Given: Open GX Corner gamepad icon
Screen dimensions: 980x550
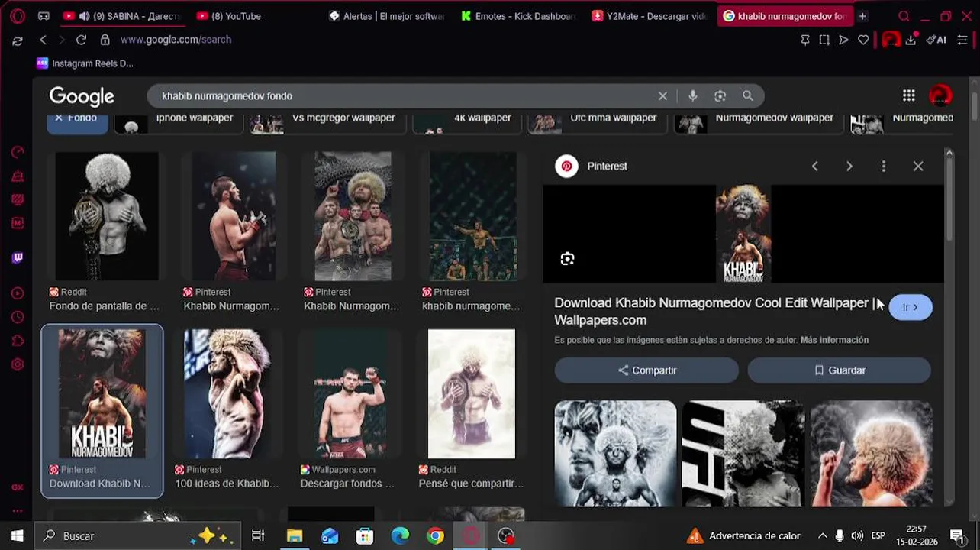Looking at the screenshot, I should [x=44, y=16].
